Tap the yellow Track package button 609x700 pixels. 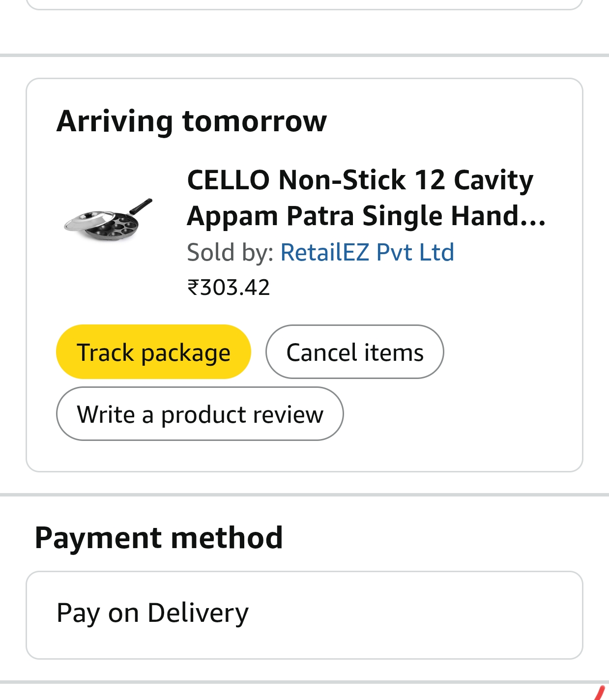coord(153,352)
